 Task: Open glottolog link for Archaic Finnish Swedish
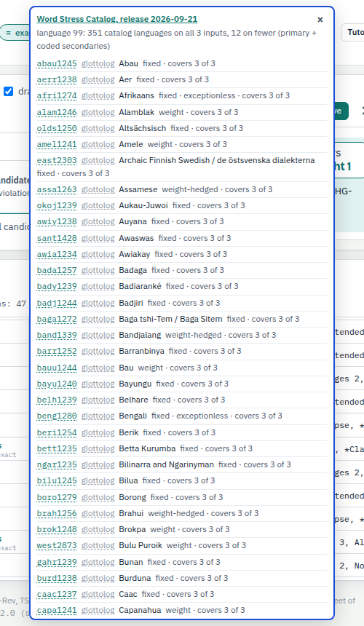[x=98, y=160]
